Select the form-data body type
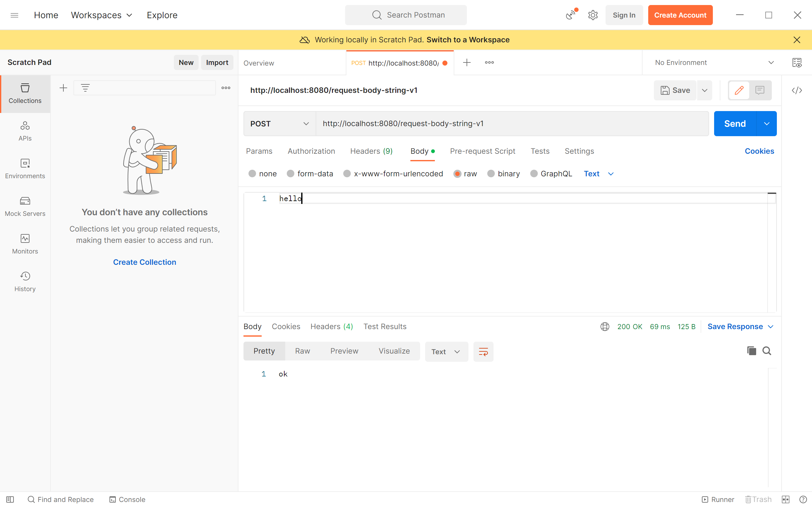The height and width of the screenshot is (507, 812). (x=290, y=174)
